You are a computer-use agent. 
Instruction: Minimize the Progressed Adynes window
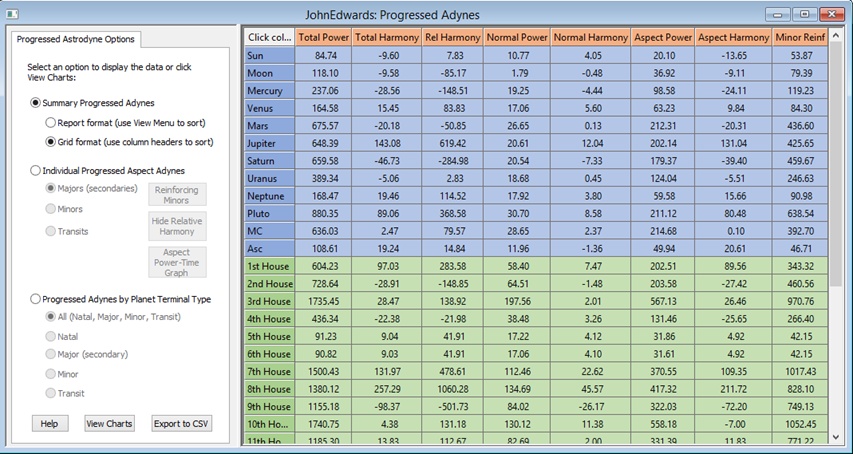coord(780,15)
